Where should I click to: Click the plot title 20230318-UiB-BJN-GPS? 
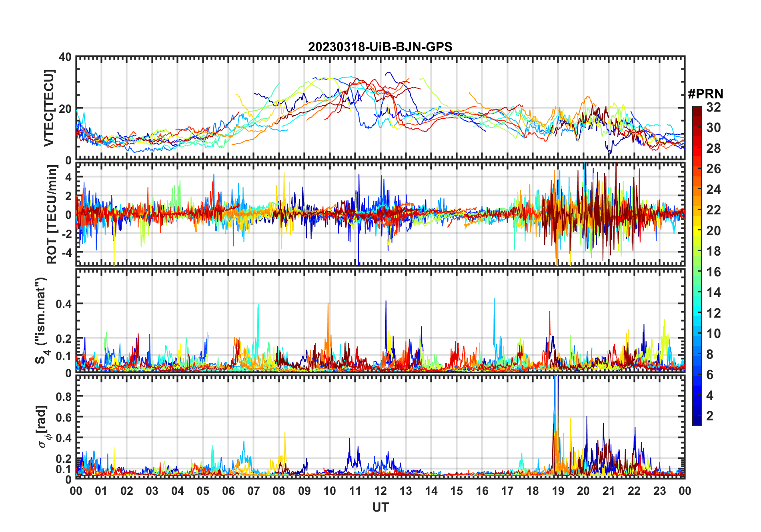[x=380, y=47]
